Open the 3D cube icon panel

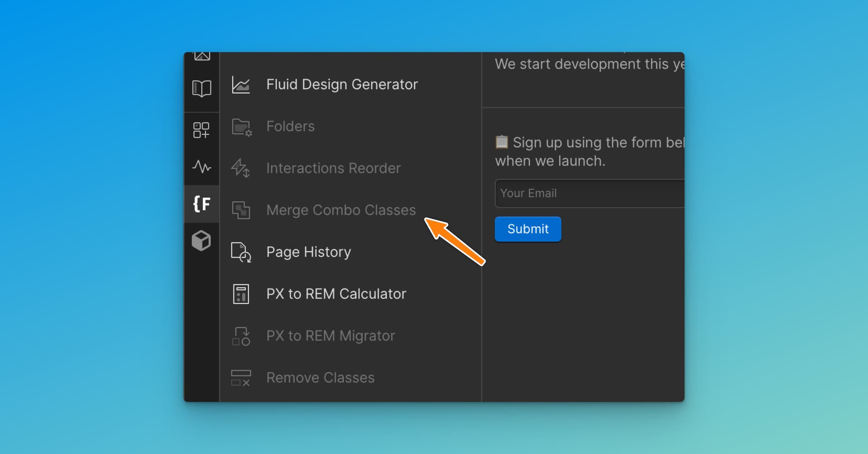201,240
